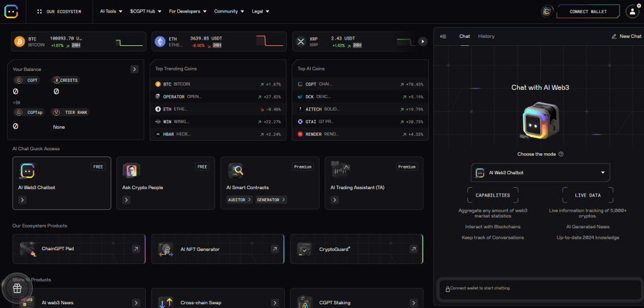Click the Ethereum ticker coin icon

pyautogui.click(x=160, y=41)
